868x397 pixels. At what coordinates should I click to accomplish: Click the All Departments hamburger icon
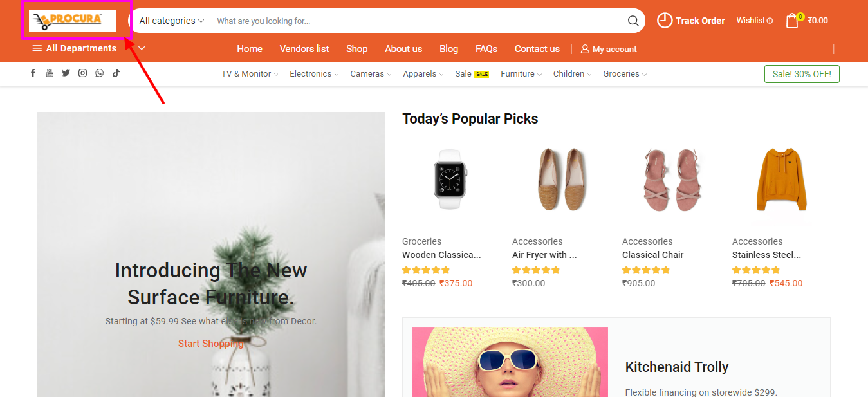[37, 48]
